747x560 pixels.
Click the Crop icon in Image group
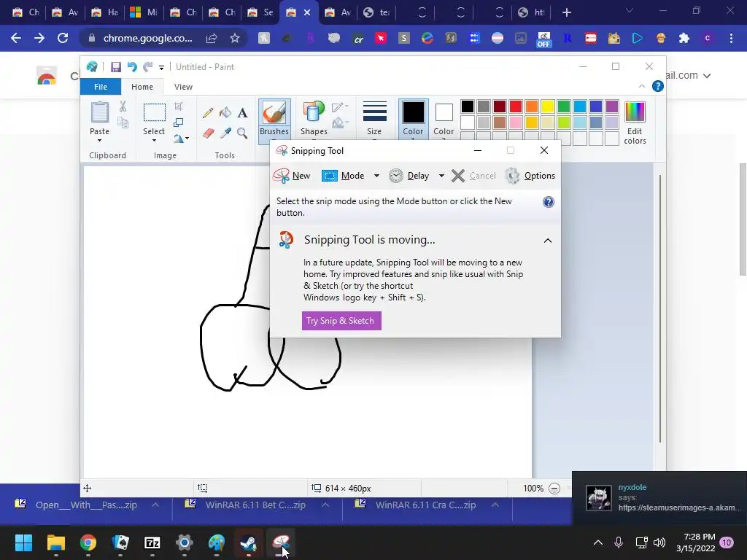pyautogui.click(x=178, y=106)
